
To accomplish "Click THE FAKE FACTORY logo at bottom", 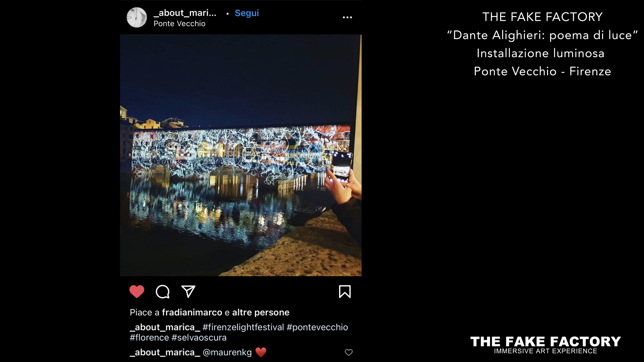I will tap(546, 345).
